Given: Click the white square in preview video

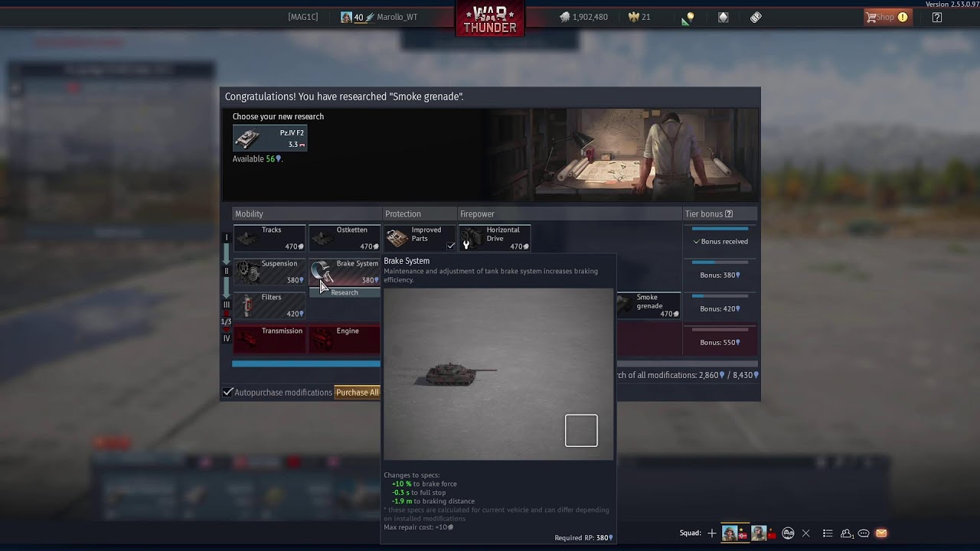Looking at the screenshot, I should tap(581, 430).
